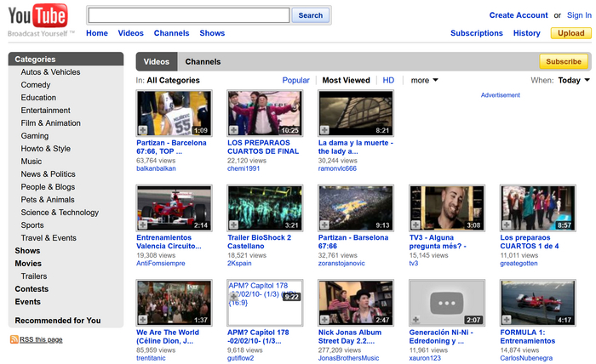
Task: Add Entrenamientos Valencia Circuito to queue
Action: pyautogui.click(x=142, y=225)
